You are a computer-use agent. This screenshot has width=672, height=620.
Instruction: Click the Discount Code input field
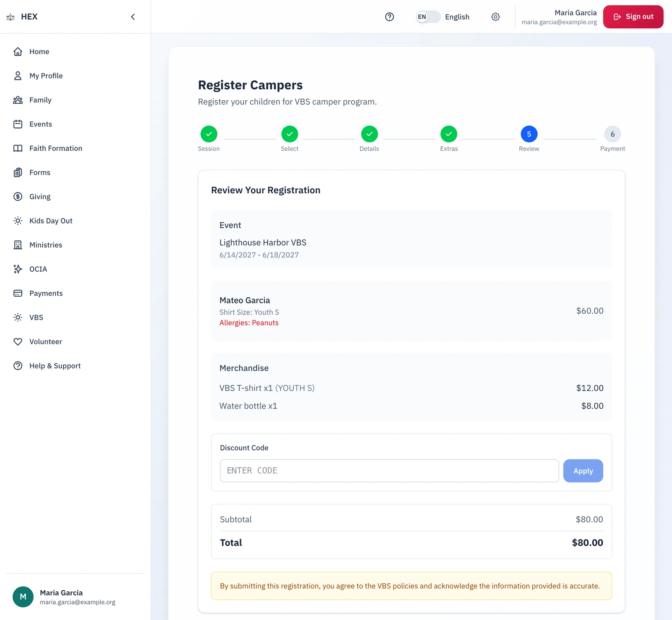point(389,471)
